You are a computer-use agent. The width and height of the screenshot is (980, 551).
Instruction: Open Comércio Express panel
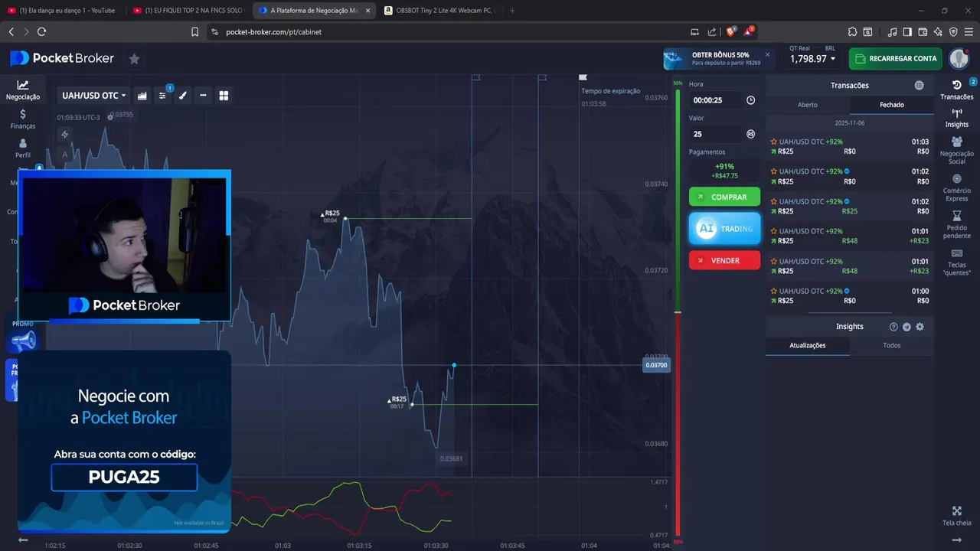click(956, 188)
